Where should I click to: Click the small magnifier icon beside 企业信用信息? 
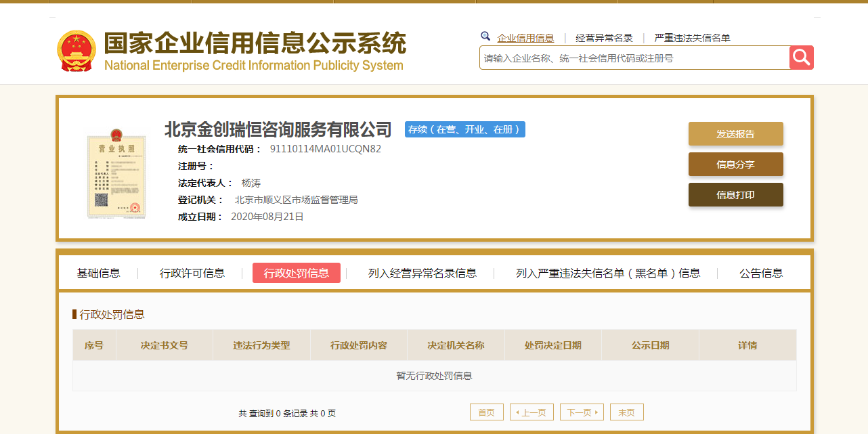[x=485, y=37]
